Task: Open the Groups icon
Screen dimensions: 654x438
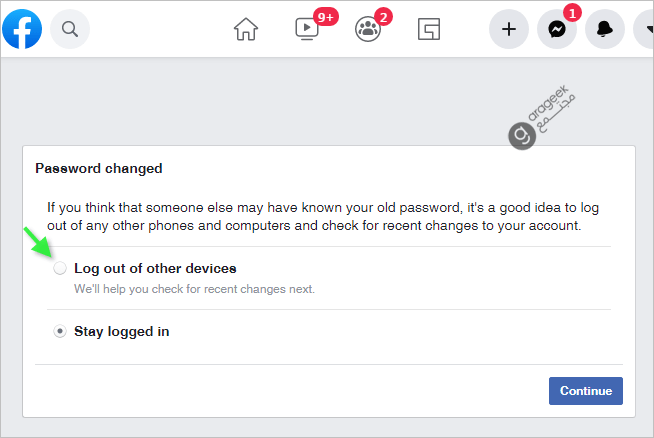Action: tap(367, 29)
